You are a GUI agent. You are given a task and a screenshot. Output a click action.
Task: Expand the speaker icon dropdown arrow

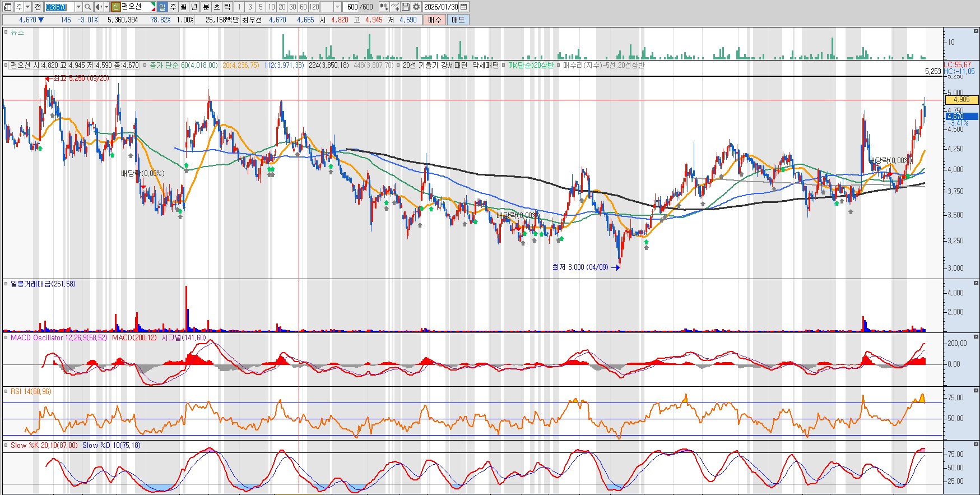(106, 7)
